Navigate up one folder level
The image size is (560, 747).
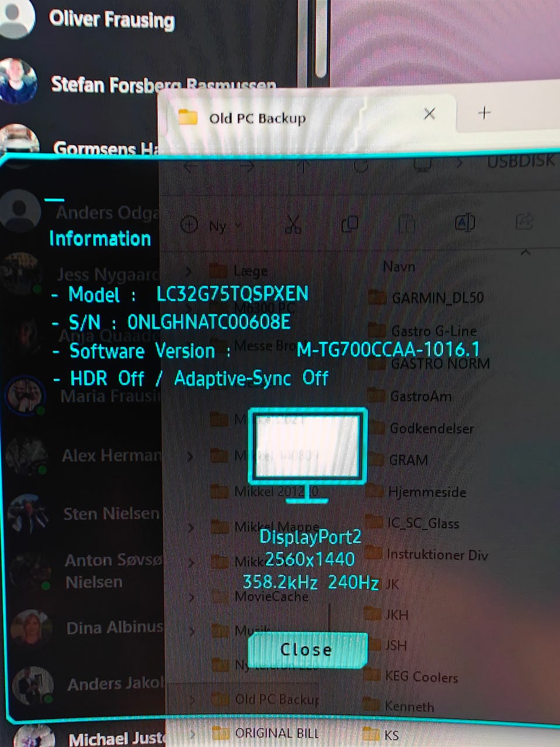coord(303,167)
